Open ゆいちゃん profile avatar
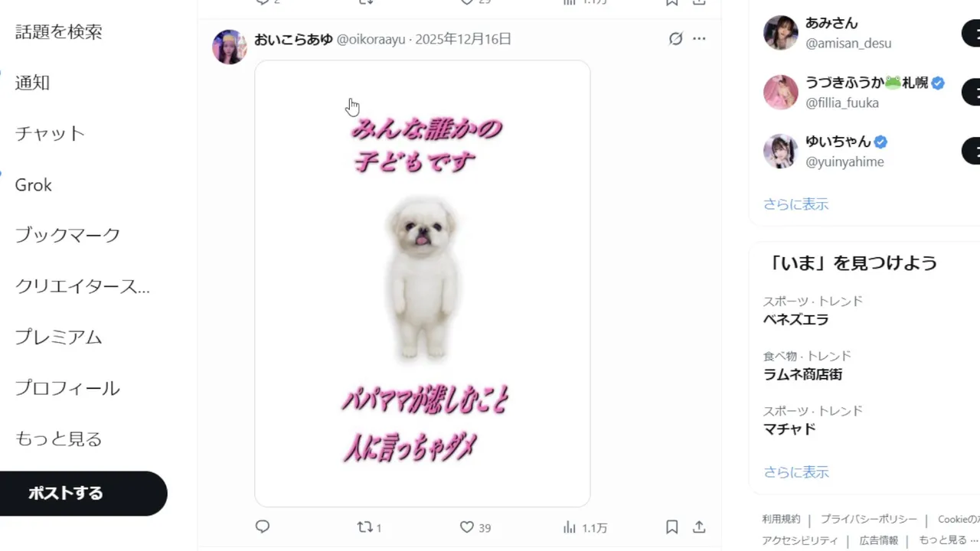Viewport: 980px width, 551px height. pos(781,151)
